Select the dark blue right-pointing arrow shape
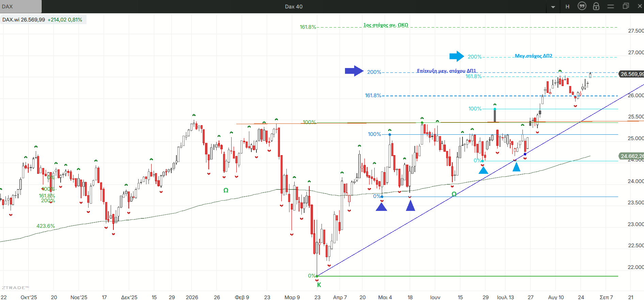The image size is (644, 300). click(x=354, y=71)
